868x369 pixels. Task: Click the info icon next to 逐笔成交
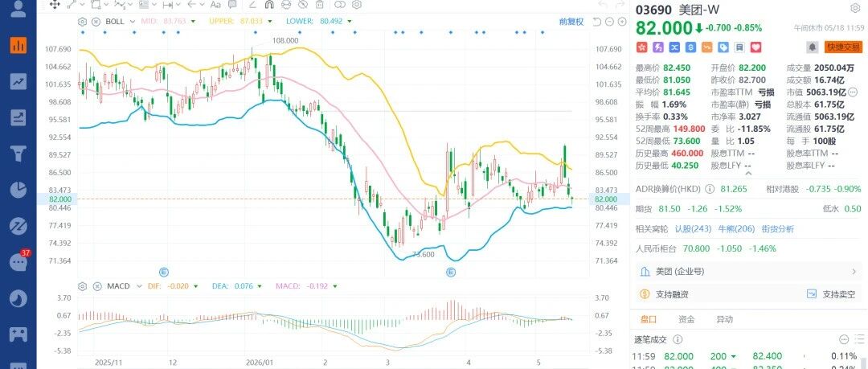click(678, 339)
